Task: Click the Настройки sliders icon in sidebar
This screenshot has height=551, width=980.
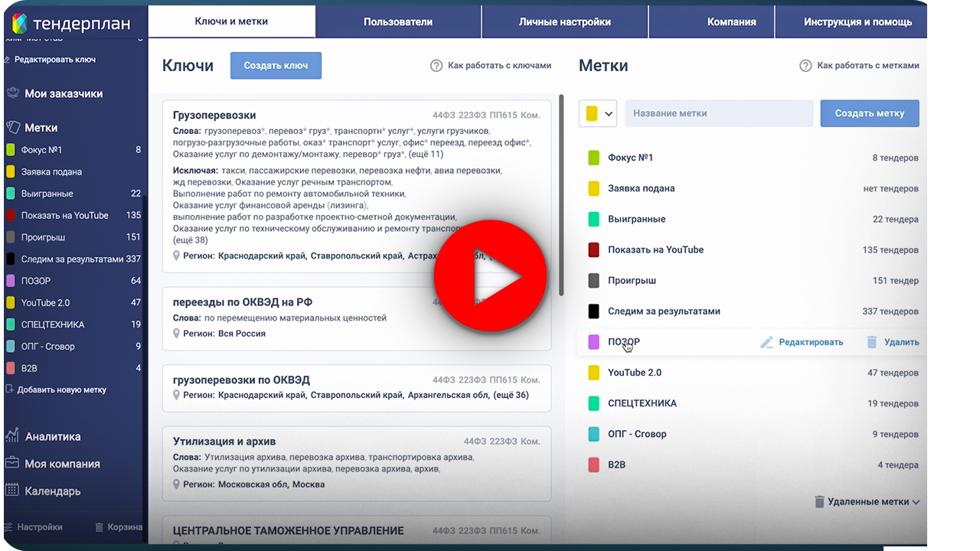Action: (x=8, y=527)
